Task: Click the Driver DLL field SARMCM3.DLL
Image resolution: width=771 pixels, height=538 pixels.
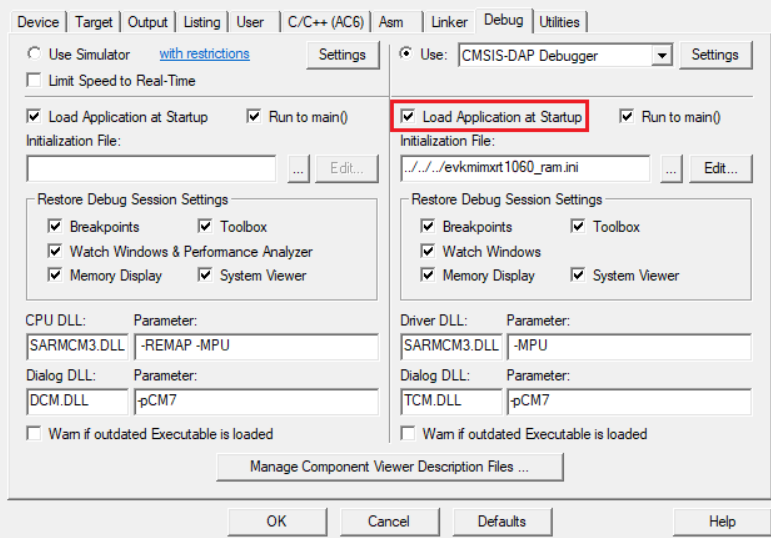Action: coord(450,346)
